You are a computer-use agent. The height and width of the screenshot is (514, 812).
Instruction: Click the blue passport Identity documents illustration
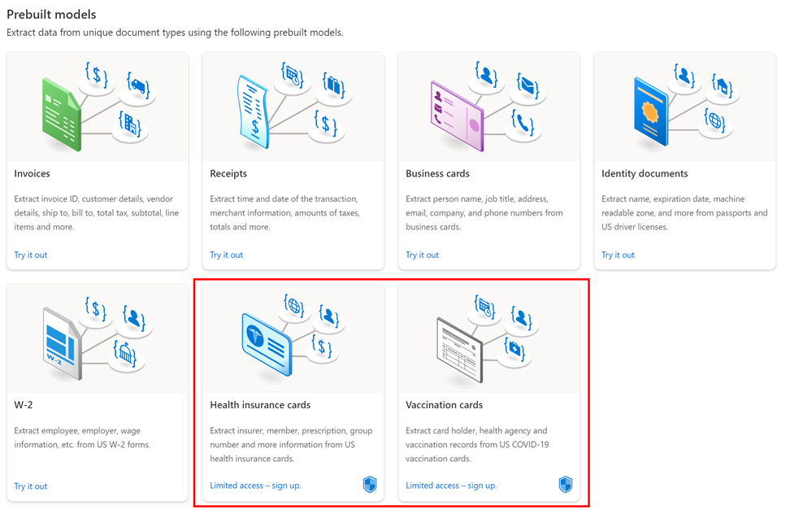(x=650, y=111)
